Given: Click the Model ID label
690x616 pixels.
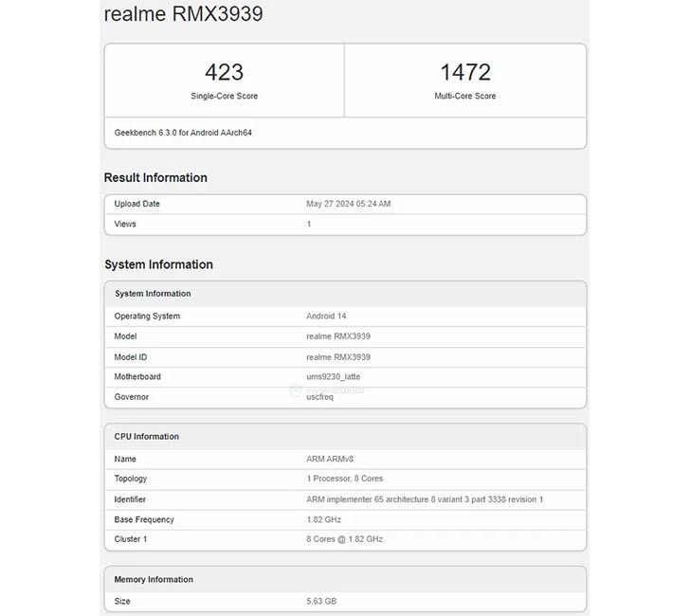Looking at the screenshot, I should (131, 357).
